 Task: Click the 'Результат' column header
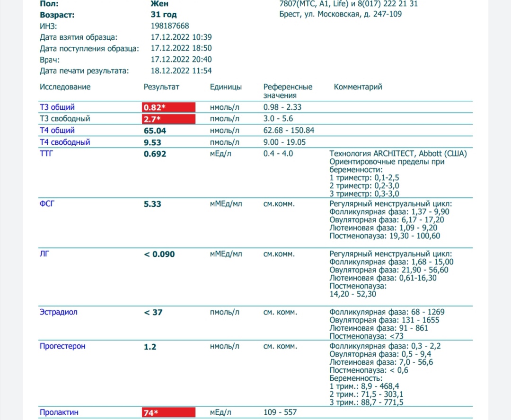161,87
